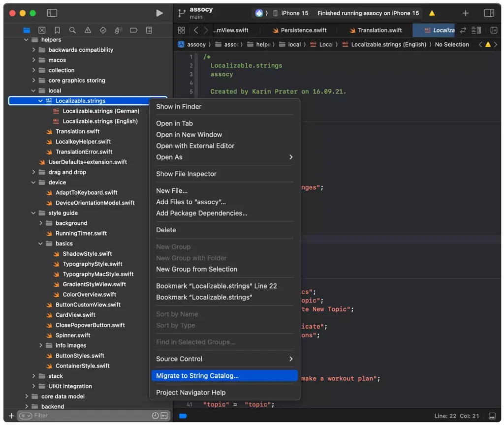Screen dimensions: 504x426
Task: Select Show in Finder menu entry
Action: click(179, 107)
